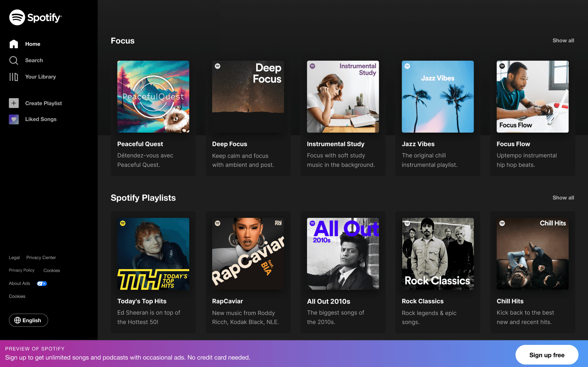Open the Cookies link beside Privacy Policy
This screenshot has height=367, width=588.
52,271
